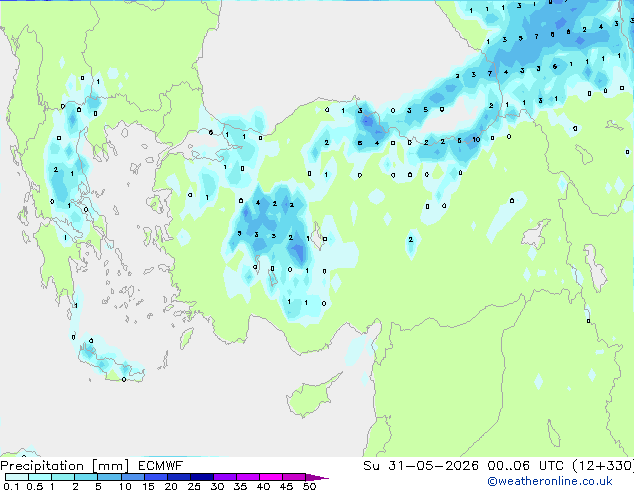634x490 pixels.
Task: Open the weatheronline.co.uk link
Action: click(x=550, y=481)
